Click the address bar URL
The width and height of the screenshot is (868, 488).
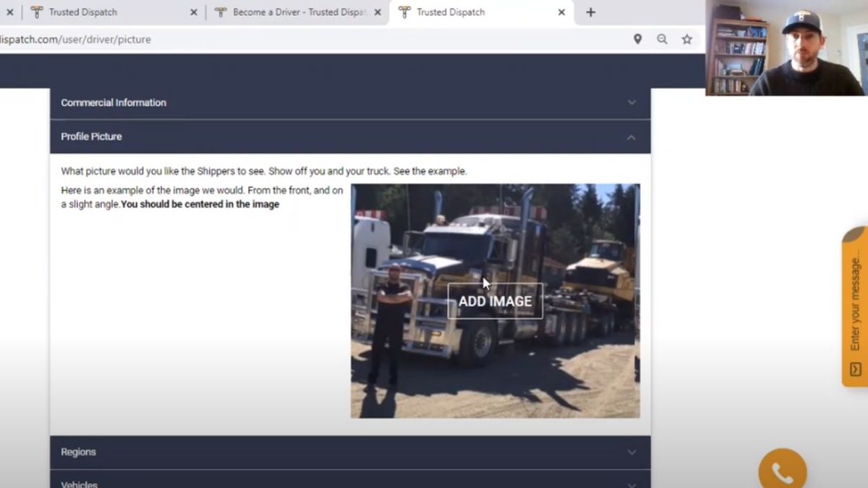pyautogui.click(x=75, y=39)
